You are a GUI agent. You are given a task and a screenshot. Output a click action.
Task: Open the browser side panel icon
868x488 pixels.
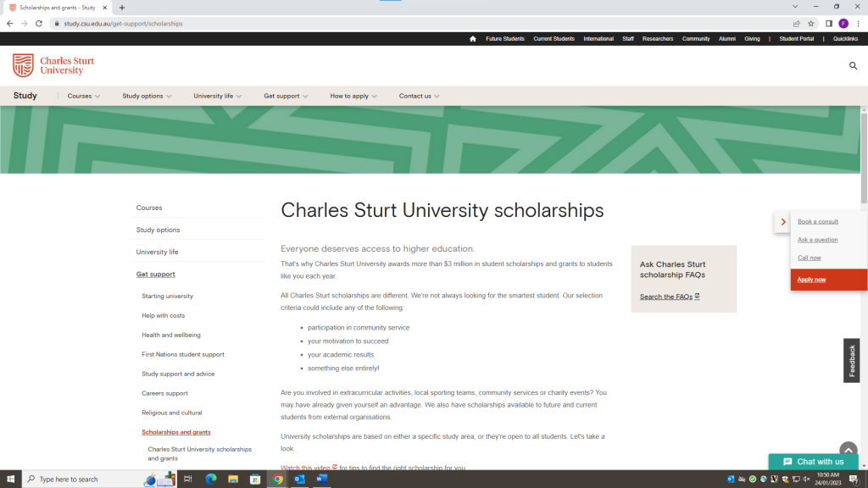(x=829, y=24)
